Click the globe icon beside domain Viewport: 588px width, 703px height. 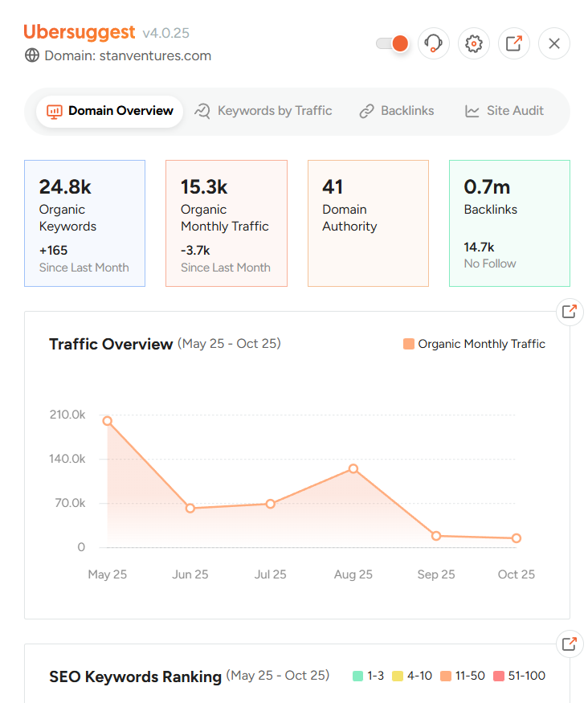pos(32,56)
